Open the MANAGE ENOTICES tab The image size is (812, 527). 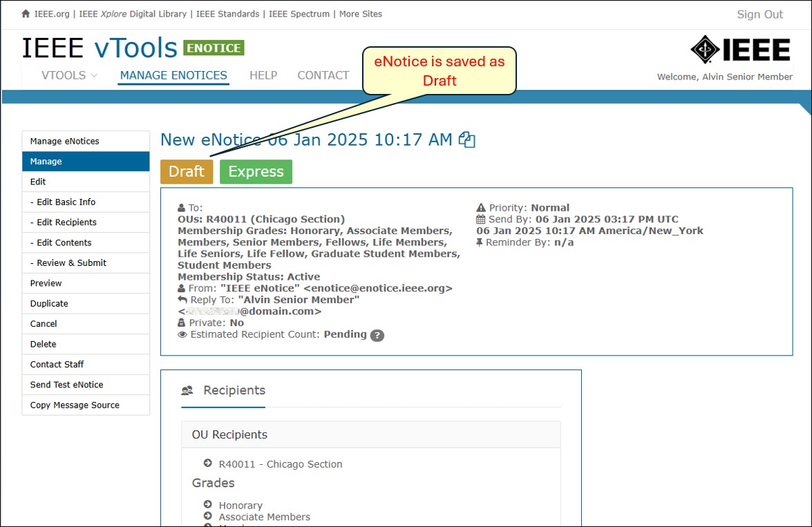click(x=173, y=75)
